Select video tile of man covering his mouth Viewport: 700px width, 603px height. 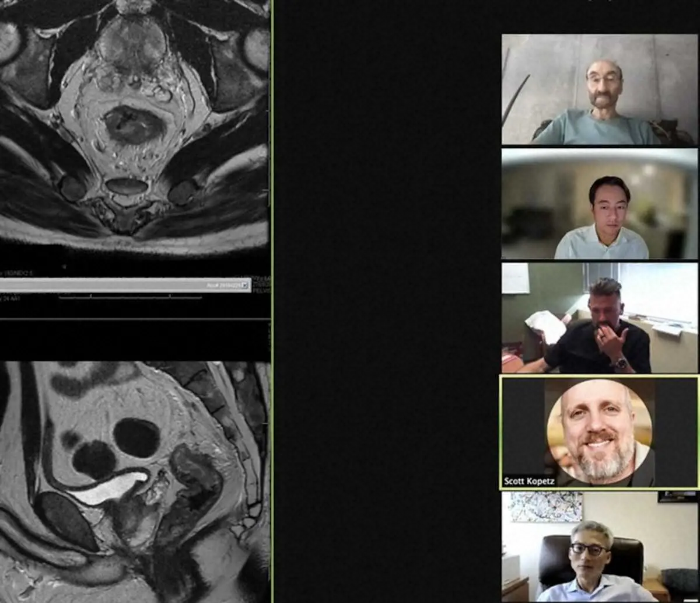pyautogui.click(x=600, y=318)
